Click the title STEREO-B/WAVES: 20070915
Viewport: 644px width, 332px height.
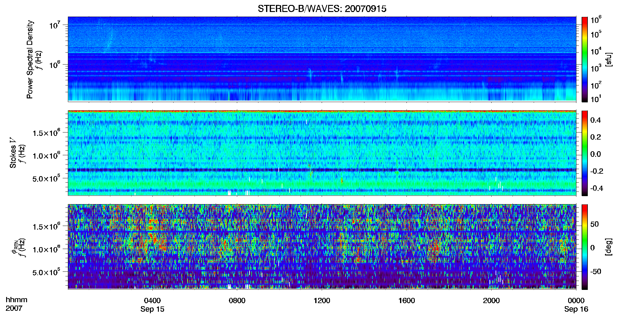pyautogui.click(x=322, y=9)
